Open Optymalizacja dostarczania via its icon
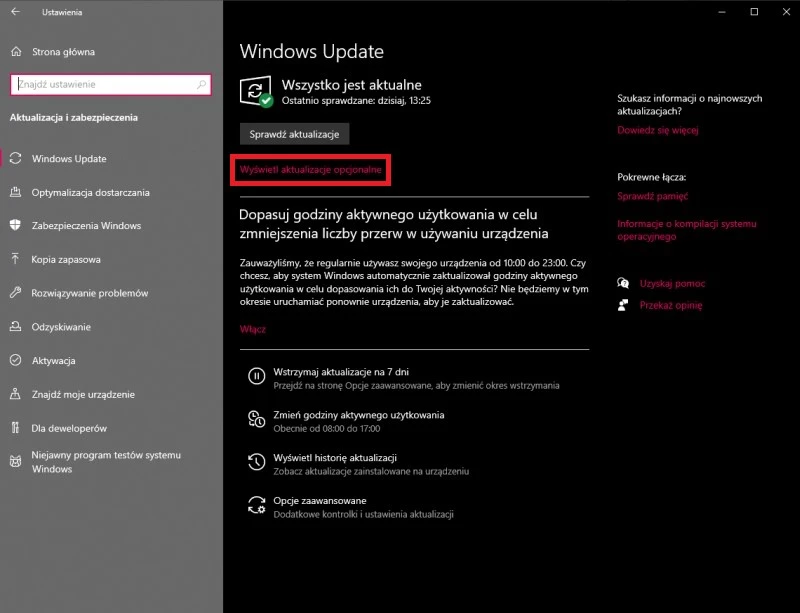This screenshot has height=613, width=800. (x=16, y=192)
